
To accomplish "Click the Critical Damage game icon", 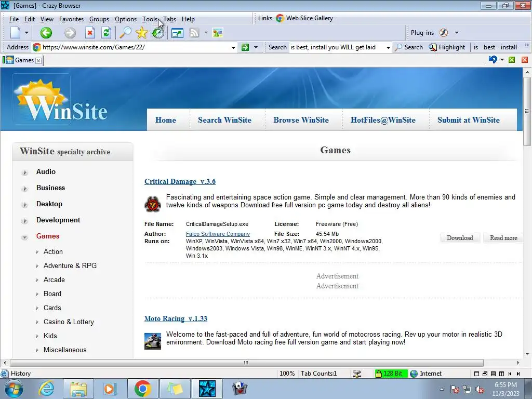I will click(153, 204).
